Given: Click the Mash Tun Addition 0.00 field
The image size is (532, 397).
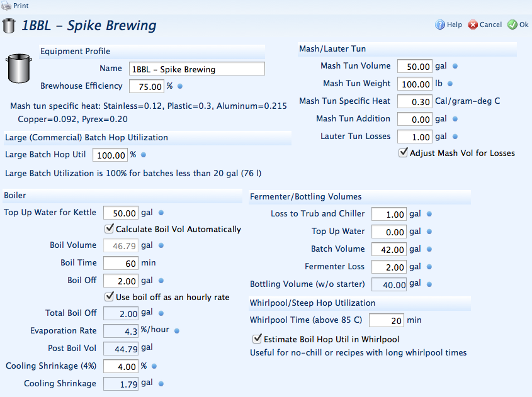Looking at the screenshot, I should (415, 119).
